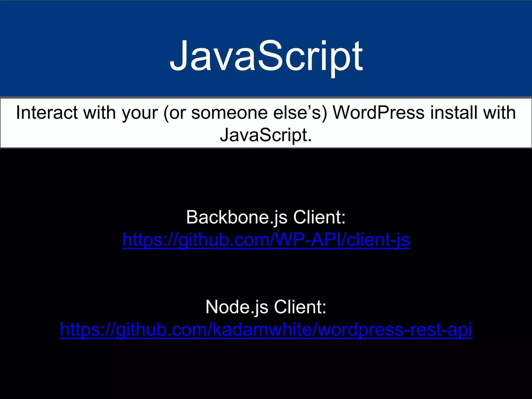The width and height of the screenshot is (532, 399).
Task: Click the 'Node.js Client:' label
Action: 266,307
